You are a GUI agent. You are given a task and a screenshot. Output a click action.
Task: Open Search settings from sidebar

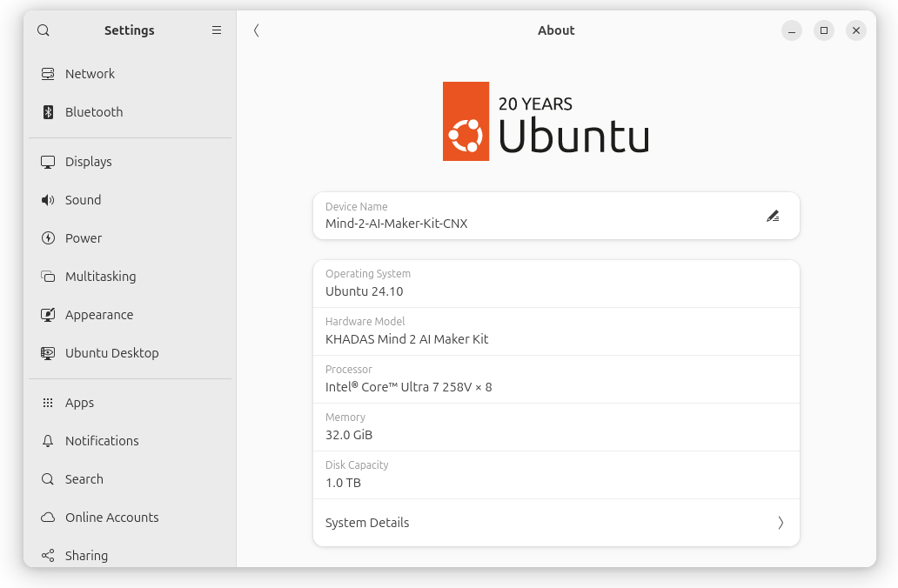click(x=130, y=479)
